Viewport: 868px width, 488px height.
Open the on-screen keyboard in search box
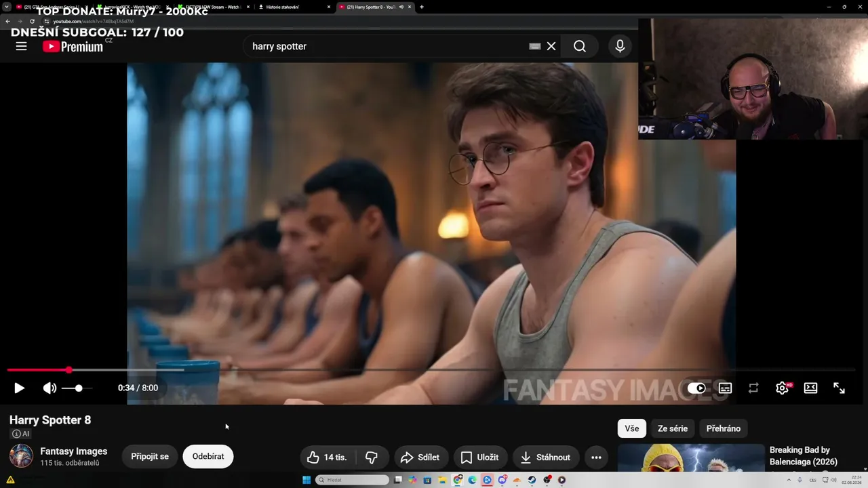pyautogui.click(x=535, y=46)
